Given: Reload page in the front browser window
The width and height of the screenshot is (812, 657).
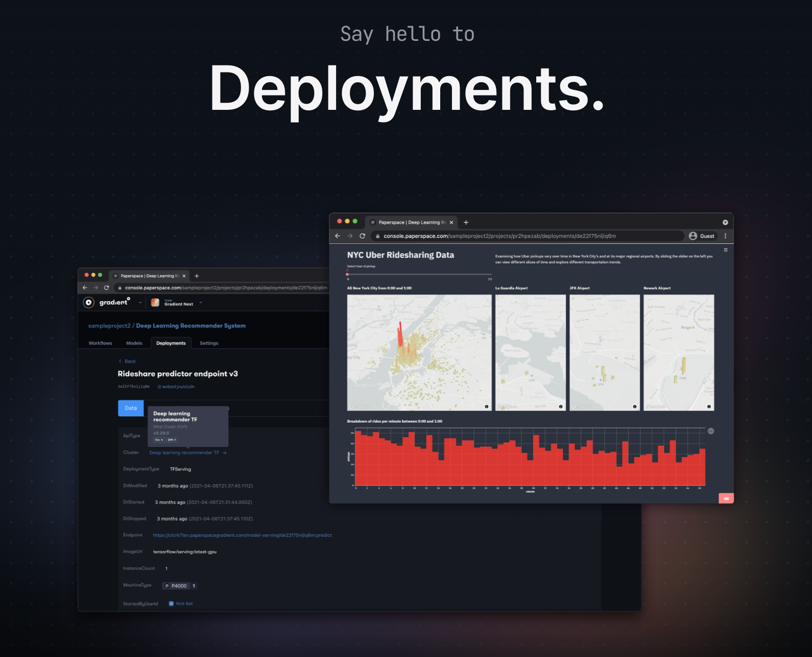Looking at the screenshot, I should pos(363,236).
